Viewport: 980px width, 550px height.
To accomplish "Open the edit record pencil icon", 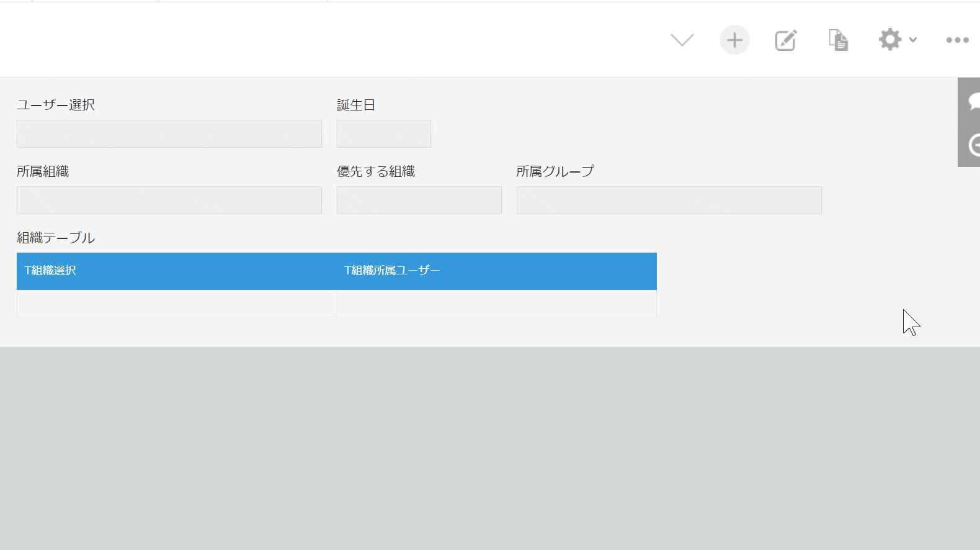I will (786, 40).
